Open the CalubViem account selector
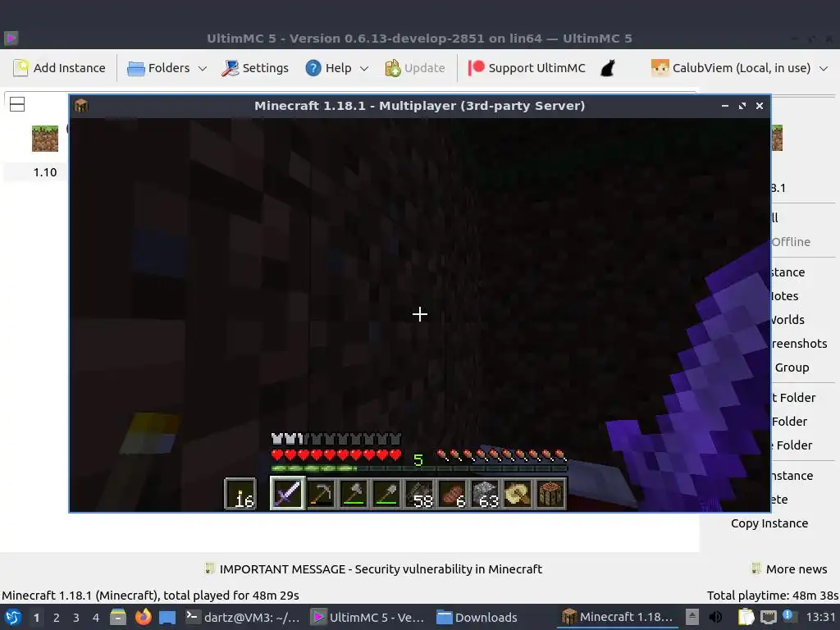Screen dimensions: 840x630 pos(739,68)
